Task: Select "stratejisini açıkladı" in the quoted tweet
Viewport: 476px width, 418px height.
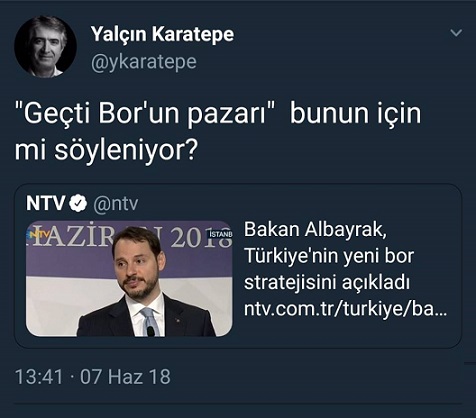Action: click(327, 283)
